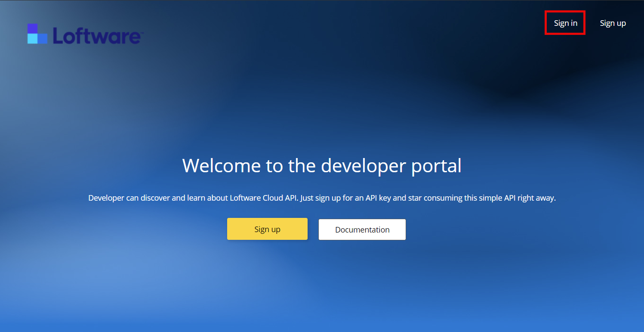Open Sign up link in top header
This screenshot has width=644, height=332.
tap(613, 23)
